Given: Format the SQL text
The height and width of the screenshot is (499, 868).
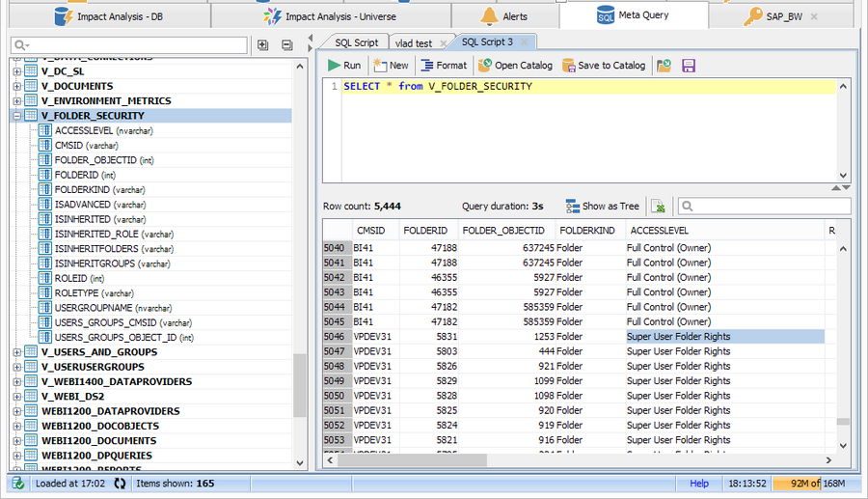Looking at the screenshot, I should (x=444, y=66).
